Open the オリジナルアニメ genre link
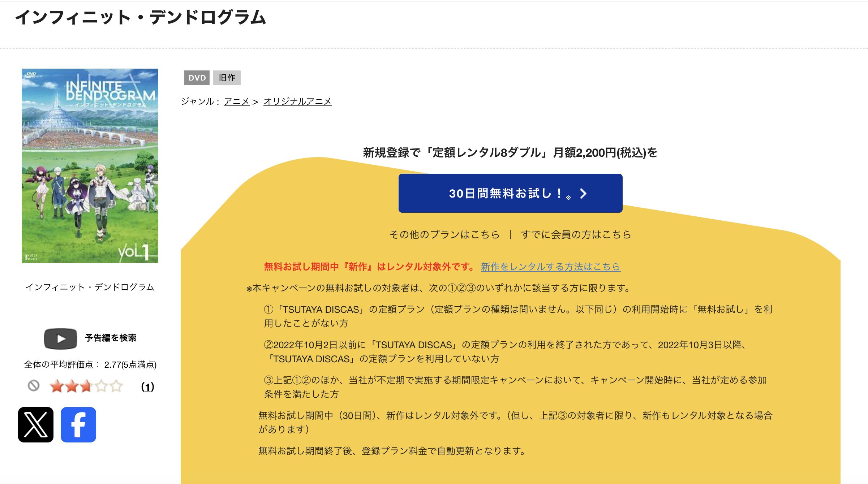 (297, 101)
